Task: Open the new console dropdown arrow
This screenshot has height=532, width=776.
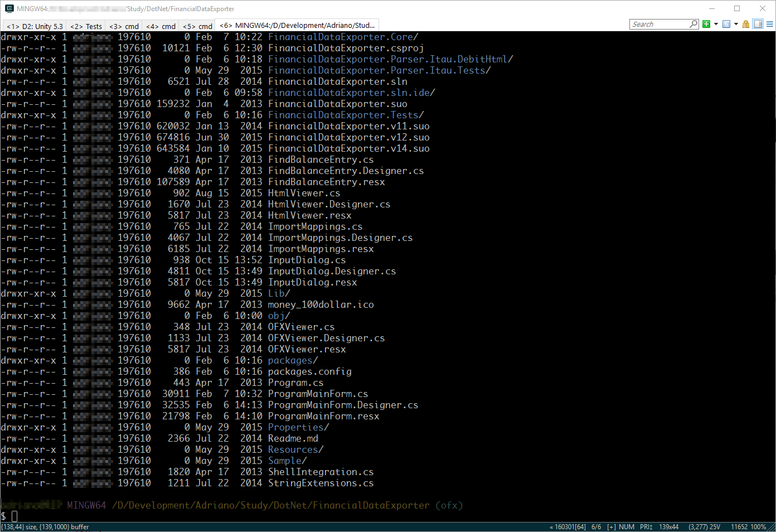Action: click(x=716, y=24)
